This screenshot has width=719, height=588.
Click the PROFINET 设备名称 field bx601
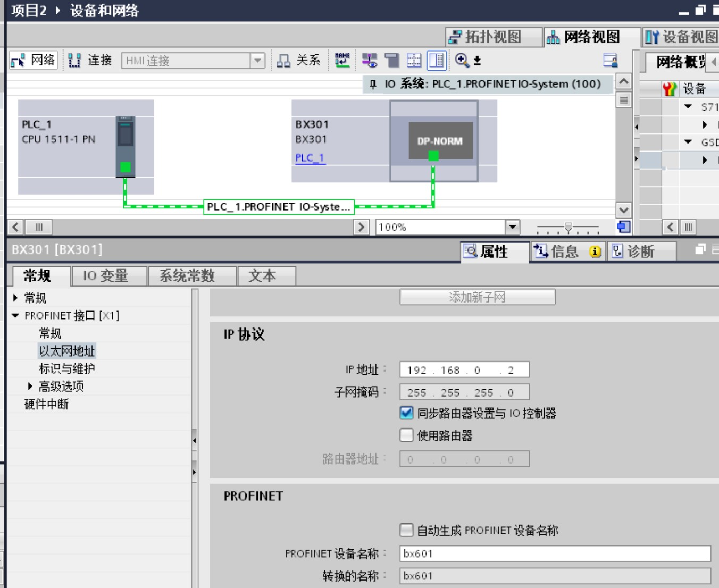tap(555, 554)
